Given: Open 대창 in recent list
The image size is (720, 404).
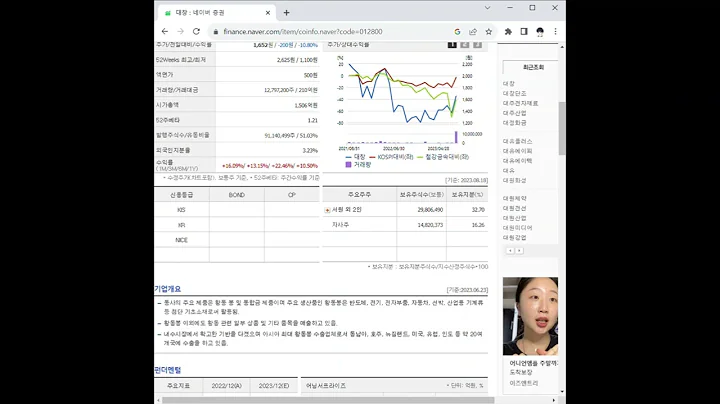Looking at the screenshot, I should coord(509,84).
